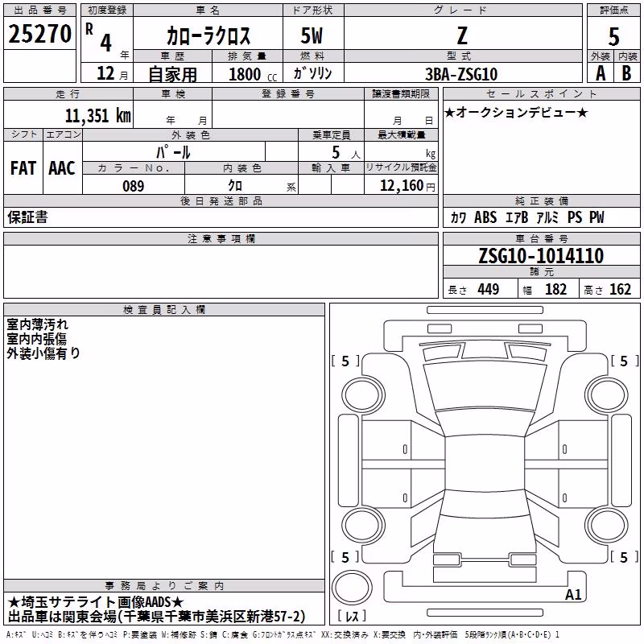Select the grade value Z

462,35
